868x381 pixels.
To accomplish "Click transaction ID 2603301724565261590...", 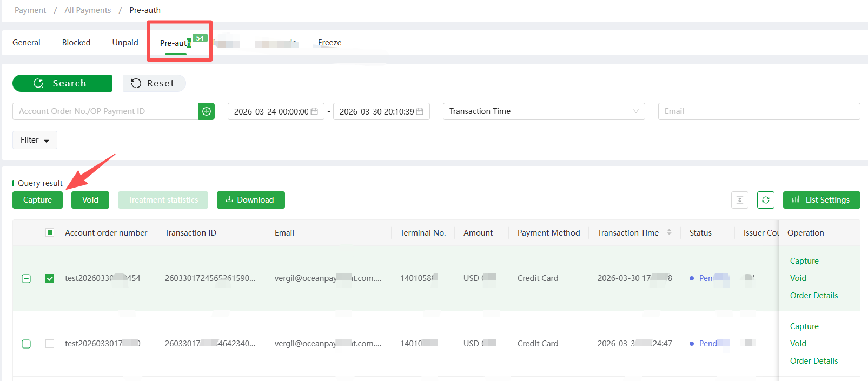I will (210, 278).
